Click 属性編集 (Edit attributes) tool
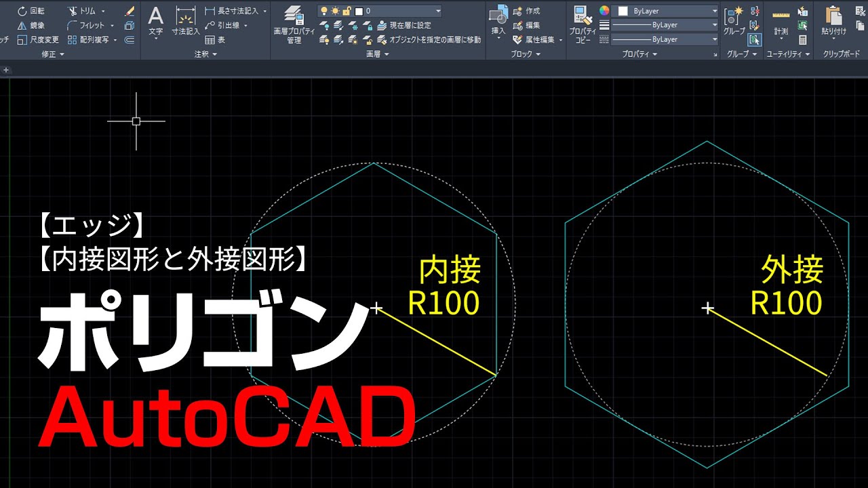 coord(534,39)
